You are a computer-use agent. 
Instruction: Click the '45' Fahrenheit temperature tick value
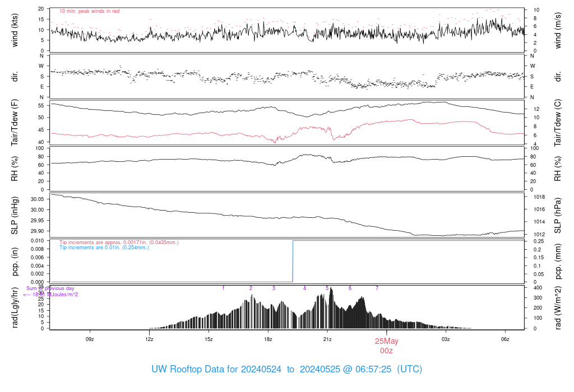[x=41, y=130]
